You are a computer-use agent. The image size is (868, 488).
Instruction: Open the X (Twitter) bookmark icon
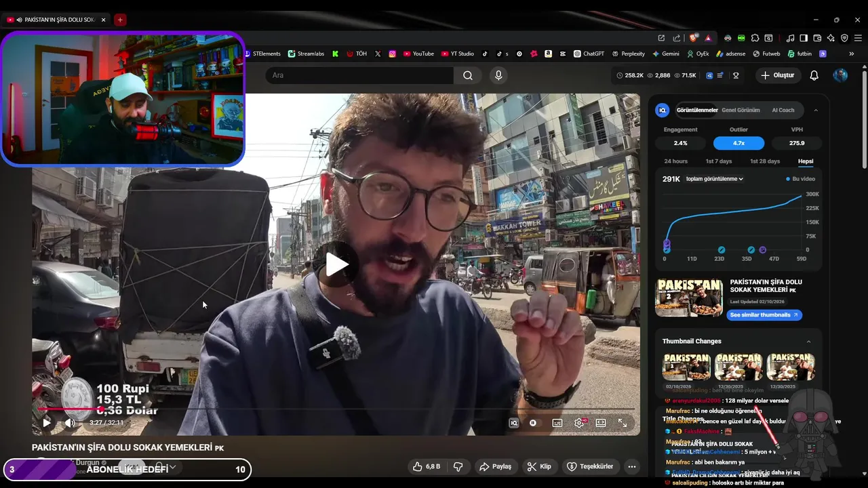coord(378,54)
